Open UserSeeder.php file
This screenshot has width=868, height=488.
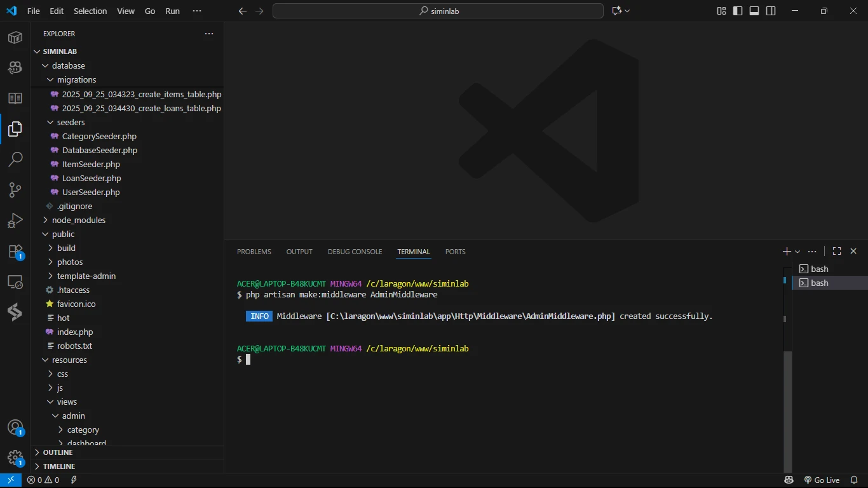(91, 192)
